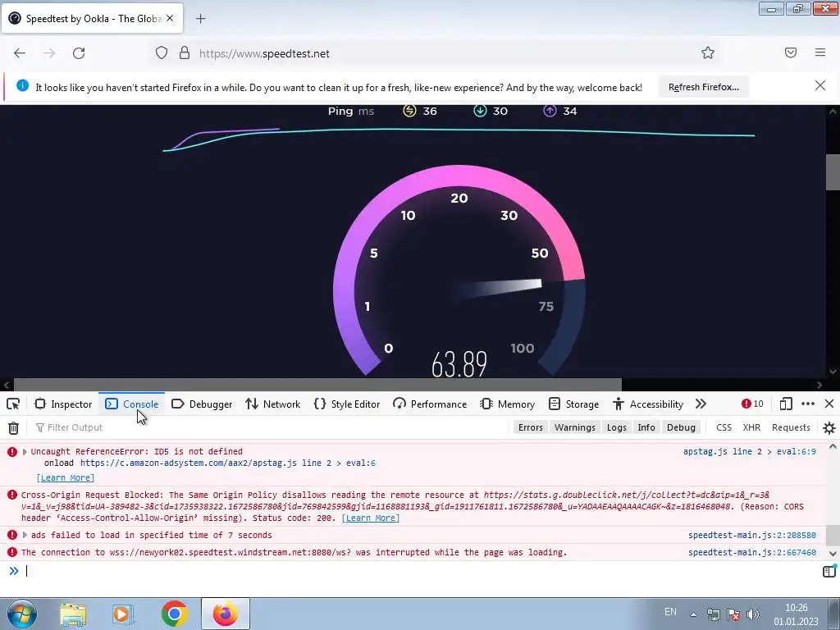The width and height of the screenshot is (840, 630).
Task: Toggle Responsive Design Mode icon
Action: (786, 404)
